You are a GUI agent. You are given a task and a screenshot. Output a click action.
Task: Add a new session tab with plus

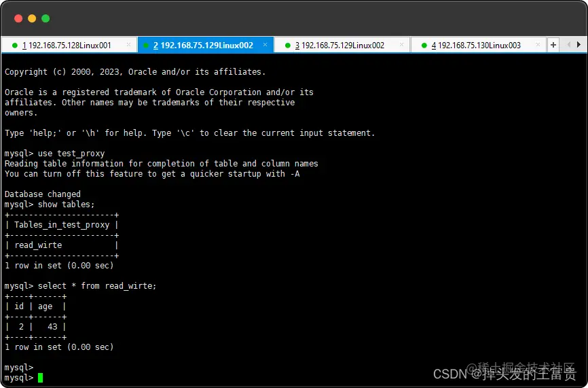pyautogui.click(x=553, y=45)
